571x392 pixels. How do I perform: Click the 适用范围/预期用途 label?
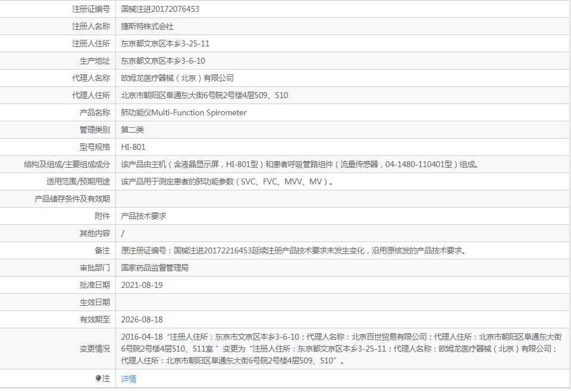pyautogui.click(x=78, y=181)
